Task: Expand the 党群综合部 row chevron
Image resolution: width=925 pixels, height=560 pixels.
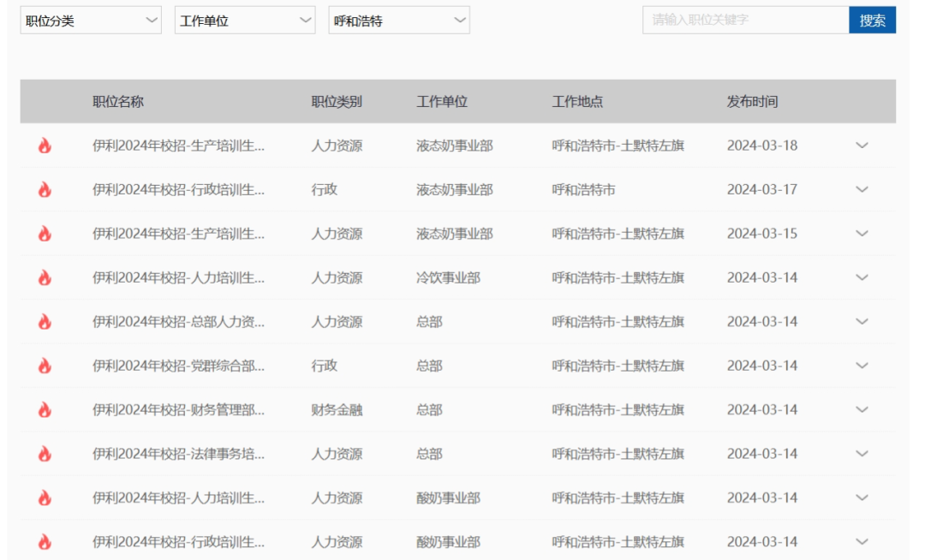Action: 862,366
